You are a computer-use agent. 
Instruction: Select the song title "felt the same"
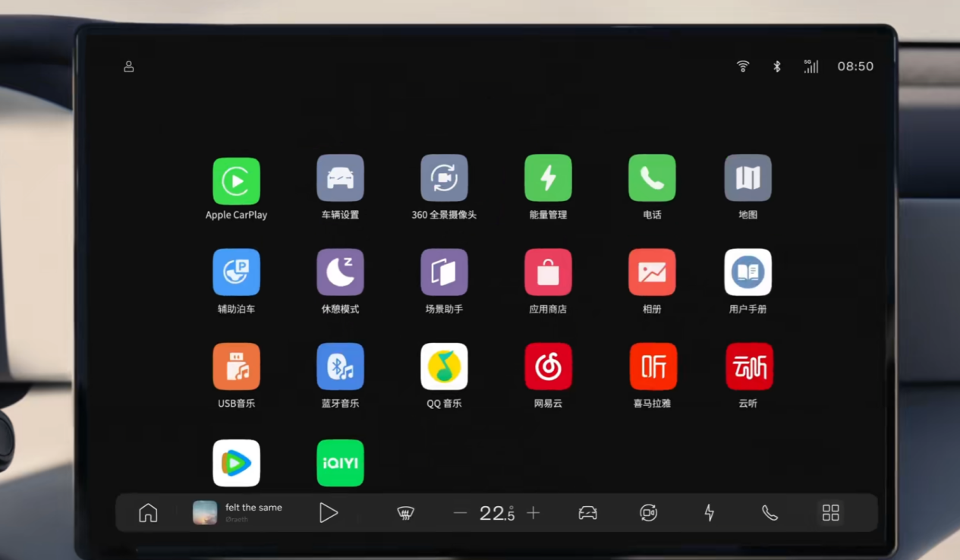(253, 508)
